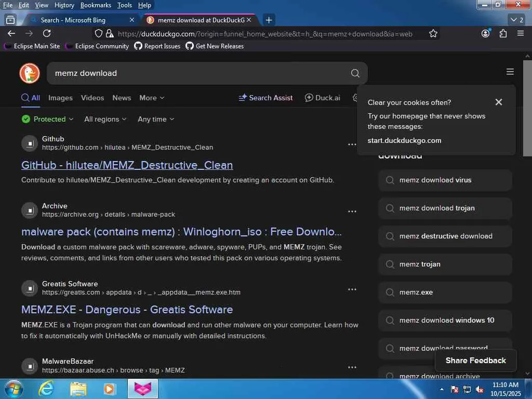Image resolution: width=532 pixels, height=399 pixels.
Task: Select memz.exe related search
Action: pyautogui.click(x=445, y=292)
